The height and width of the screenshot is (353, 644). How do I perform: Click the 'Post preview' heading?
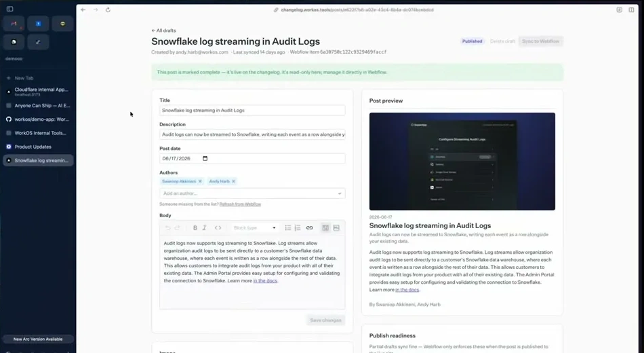click(386, 100)
